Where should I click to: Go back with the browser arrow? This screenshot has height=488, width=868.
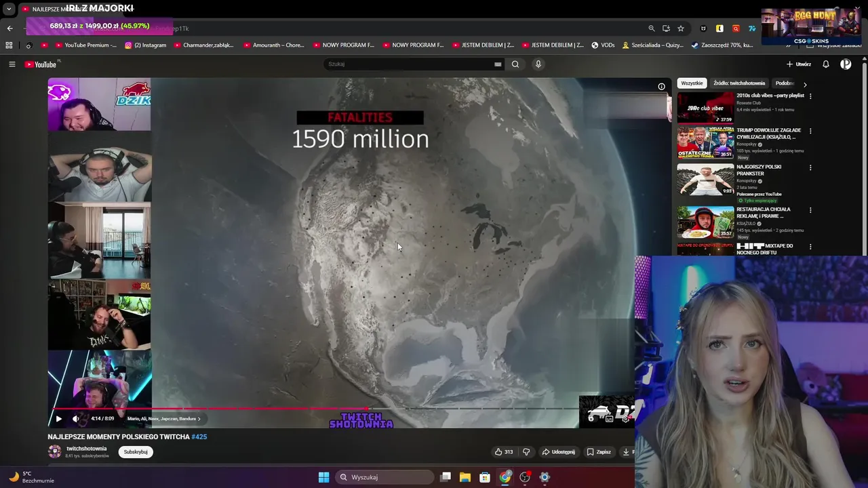(9, 28)
